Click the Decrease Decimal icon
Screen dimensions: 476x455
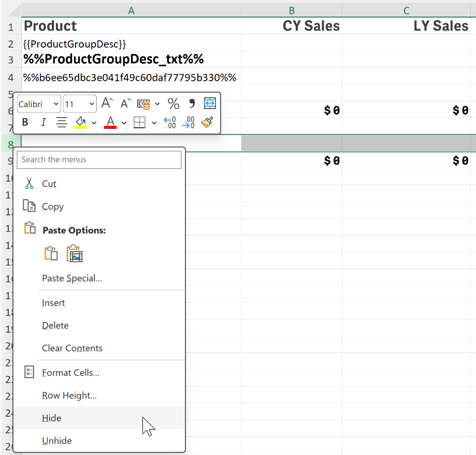pos(189,122)
